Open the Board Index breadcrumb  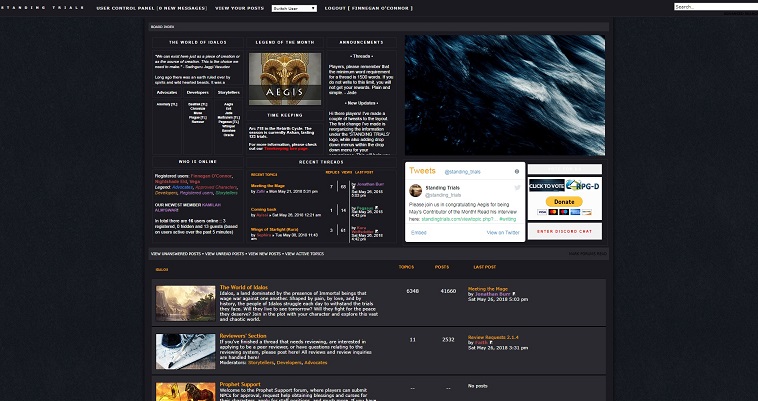click(x=162, y=27)
